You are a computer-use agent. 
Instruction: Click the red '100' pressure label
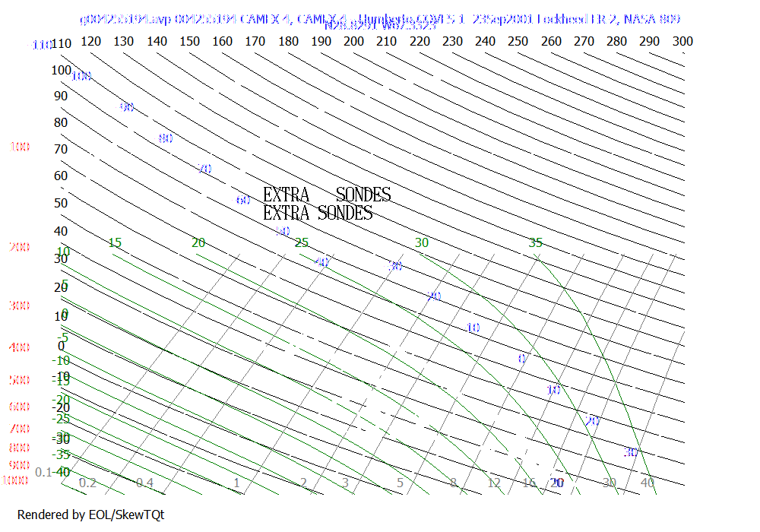(20, 147)
